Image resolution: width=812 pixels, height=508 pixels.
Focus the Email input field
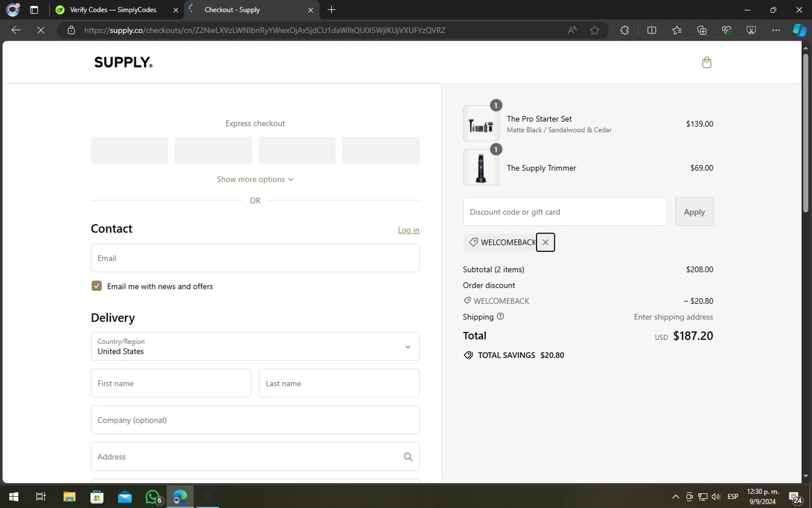click(x=255, y=258)
